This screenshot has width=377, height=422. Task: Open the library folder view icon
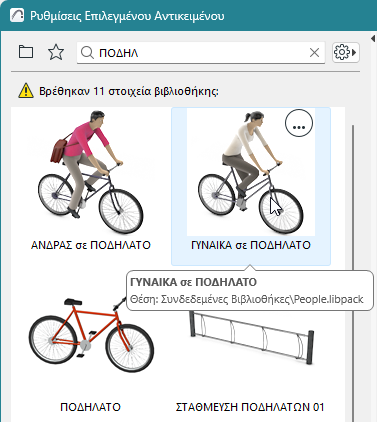click(26, 52)
